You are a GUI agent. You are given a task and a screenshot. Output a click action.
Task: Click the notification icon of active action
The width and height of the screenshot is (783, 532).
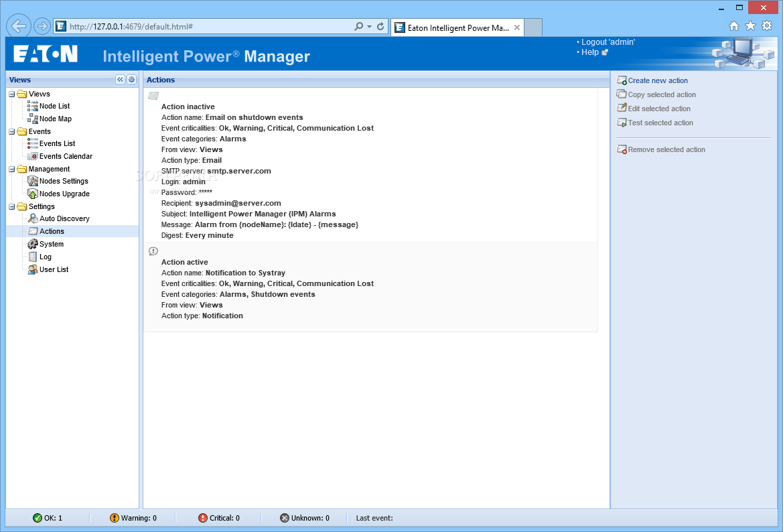[x=153, y=251]
